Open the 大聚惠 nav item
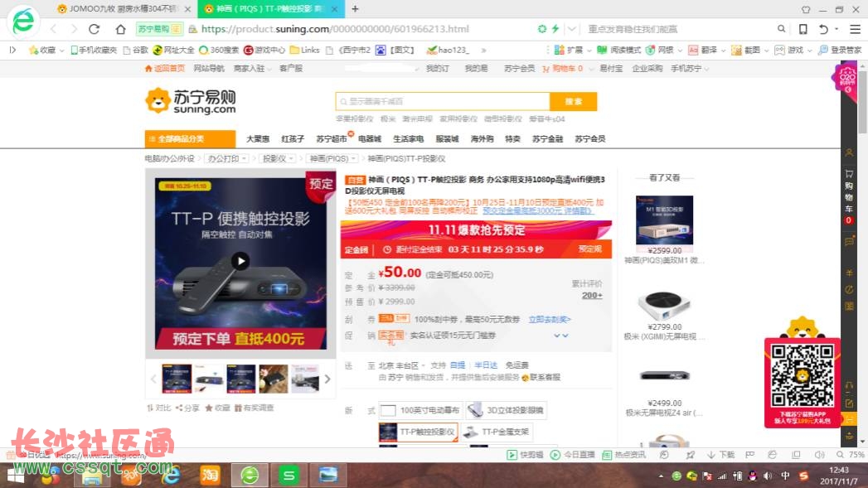The width and height of the screenshot is (868, 488). coord(257,139)
